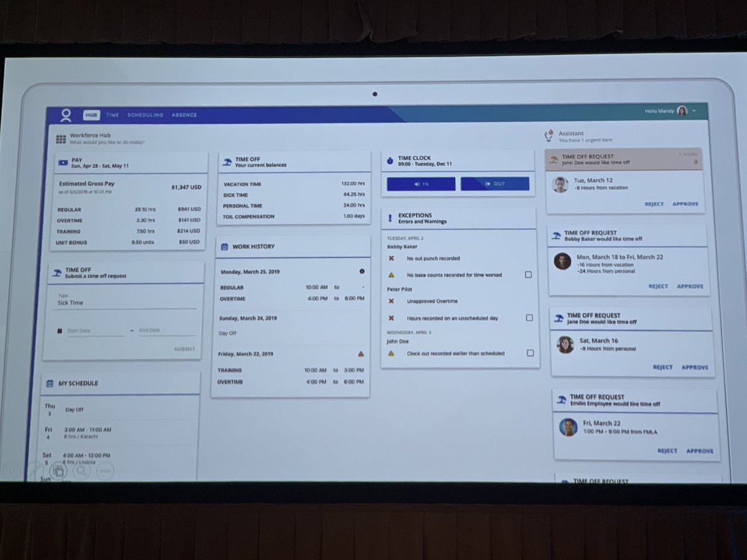Click the End Date field
The height and width of the screenshot is (560, 747).
(x=167, y=330)
